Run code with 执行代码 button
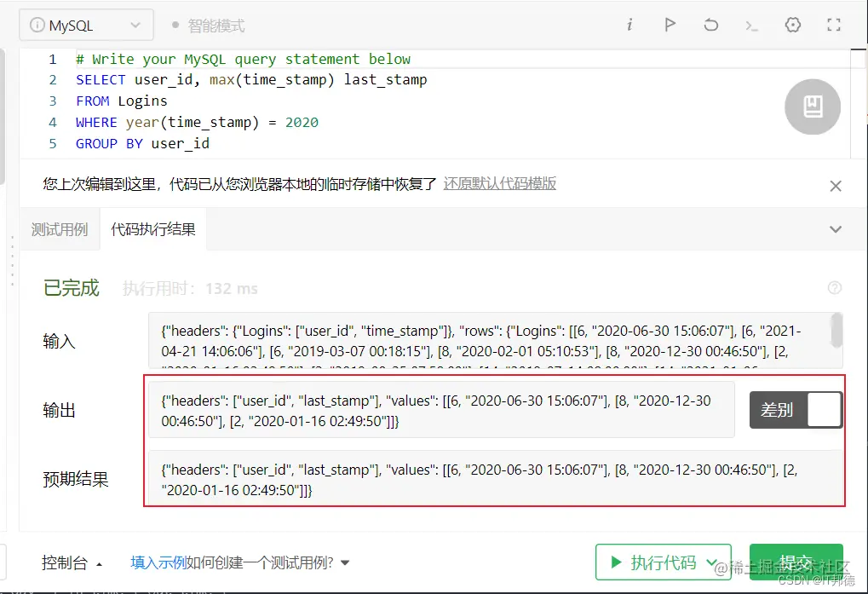The height and width of the screenshot is (594, 868). pyautogui.click(x=653, y=562)
